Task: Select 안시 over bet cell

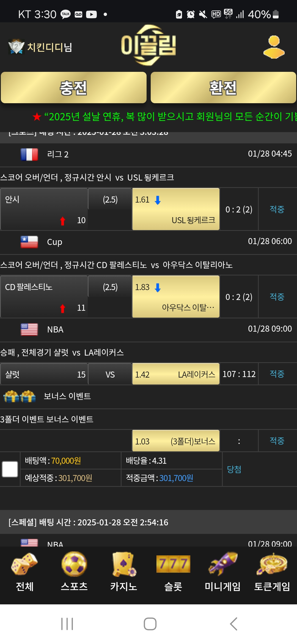Action: tap(44, 209)
